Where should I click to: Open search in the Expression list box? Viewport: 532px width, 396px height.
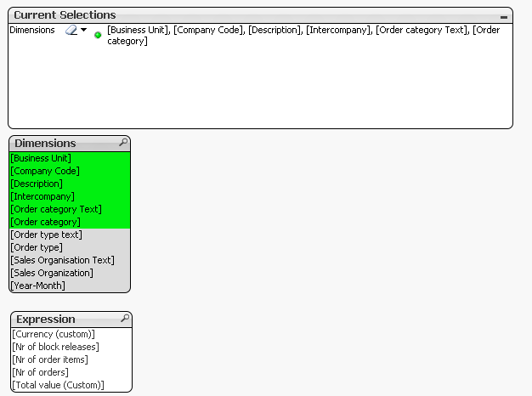click(x=125, y=318)
